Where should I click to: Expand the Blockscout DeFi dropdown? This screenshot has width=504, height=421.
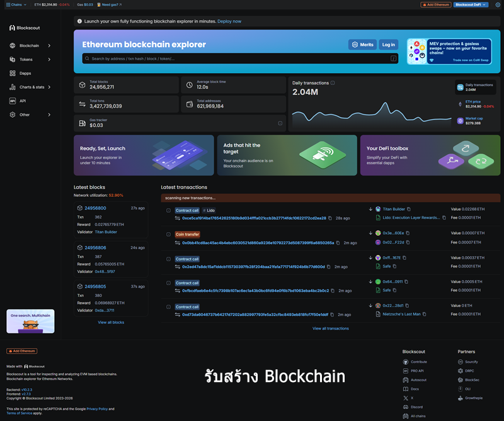pyautogui.click(x=471, y=4)
